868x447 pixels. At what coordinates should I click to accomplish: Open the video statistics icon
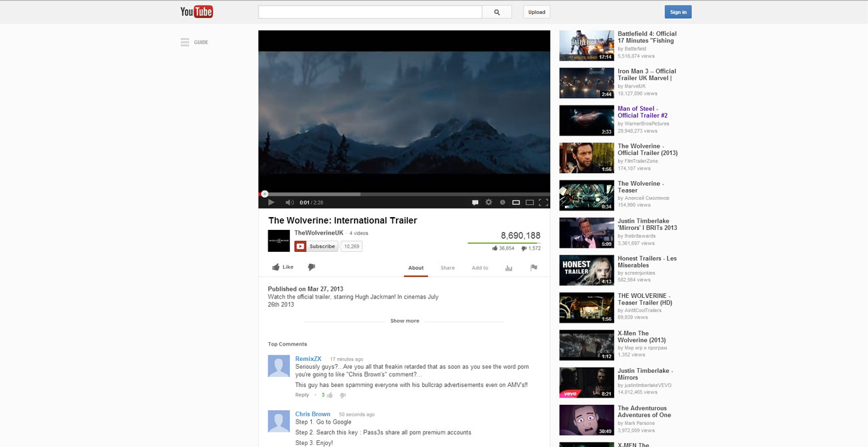(x=509, y=268)
